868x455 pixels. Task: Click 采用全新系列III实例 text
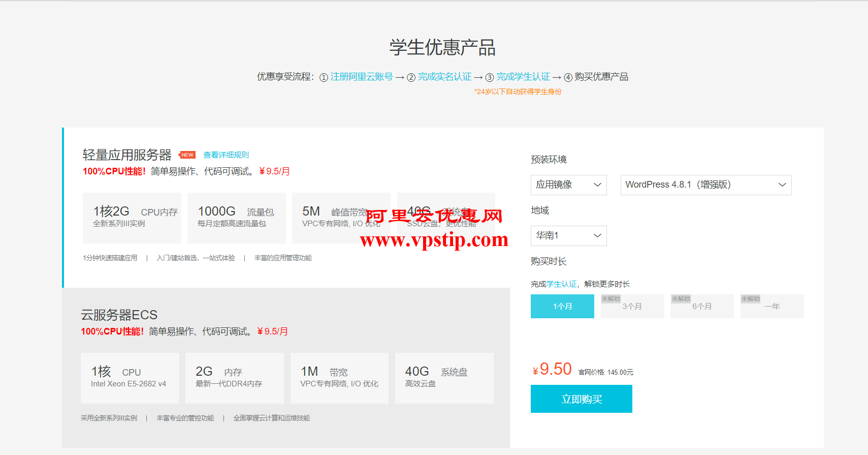pyautogui.click(x=109, y=418)
